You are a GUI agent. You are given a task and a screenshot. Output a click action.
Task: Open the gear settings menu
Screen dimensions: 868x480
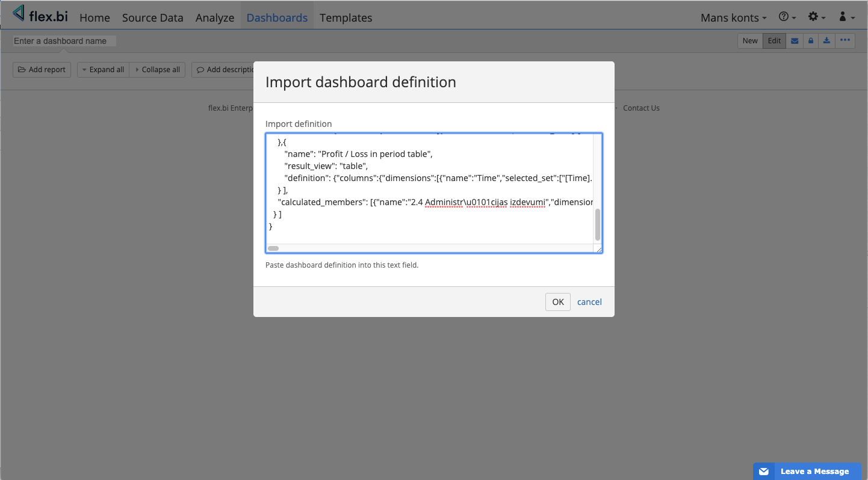[x=816, y=17]
